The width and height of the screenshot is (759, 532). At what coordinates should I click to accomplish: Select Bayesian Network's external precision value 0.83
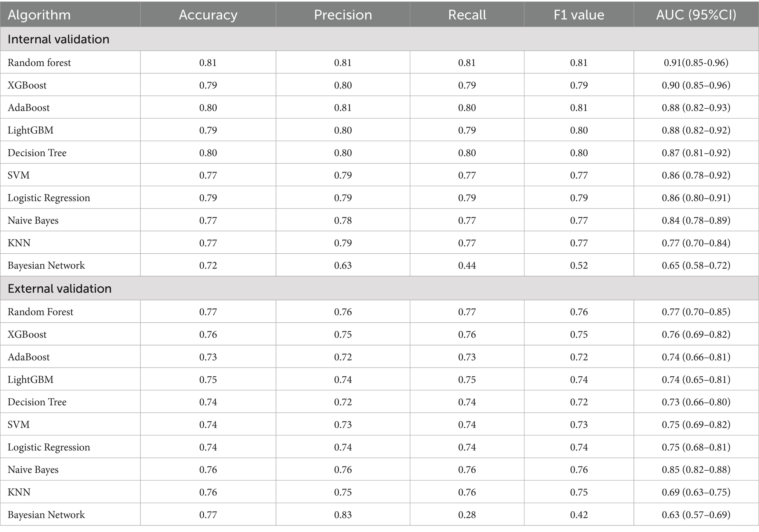[343, 515]
